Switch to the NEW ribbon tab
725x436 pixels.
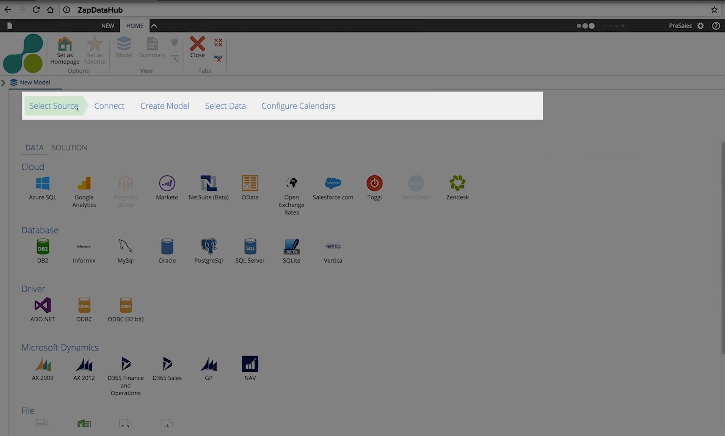[x=108, y=26]
